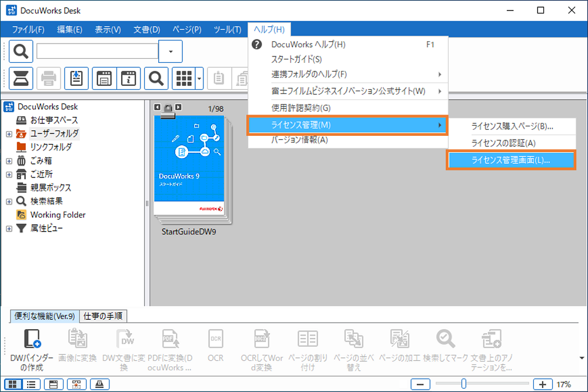Click the ページの割り付け icon
The height and width of the screenshot is (392, 588).
[x=308, y=338]
